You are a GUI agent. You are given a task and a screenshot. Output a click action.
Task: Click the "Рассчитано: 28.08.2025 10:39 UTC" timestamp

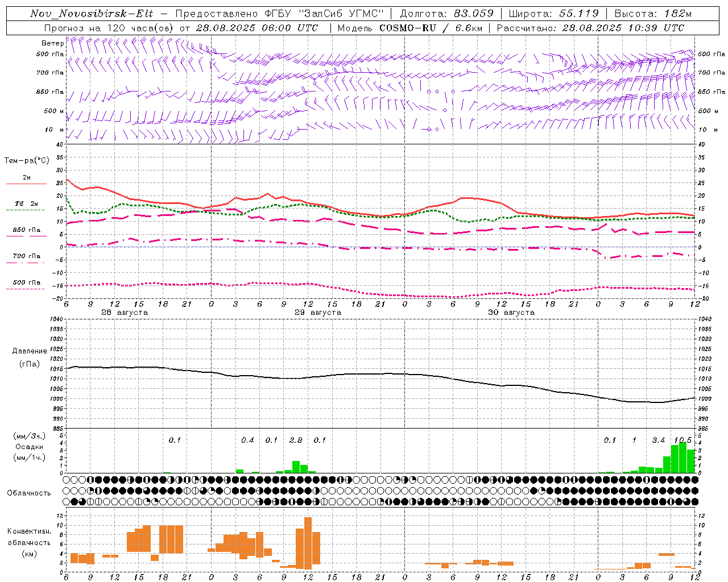click(590, 28)
